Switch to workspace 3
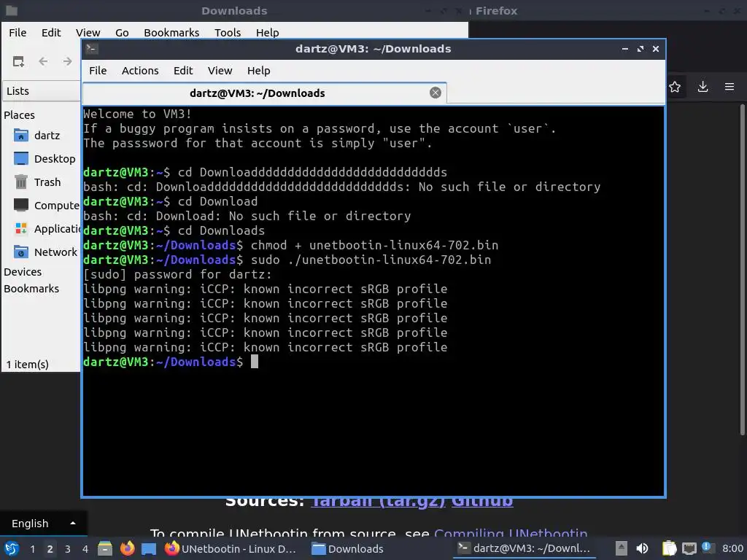 (x=68, y=549)
